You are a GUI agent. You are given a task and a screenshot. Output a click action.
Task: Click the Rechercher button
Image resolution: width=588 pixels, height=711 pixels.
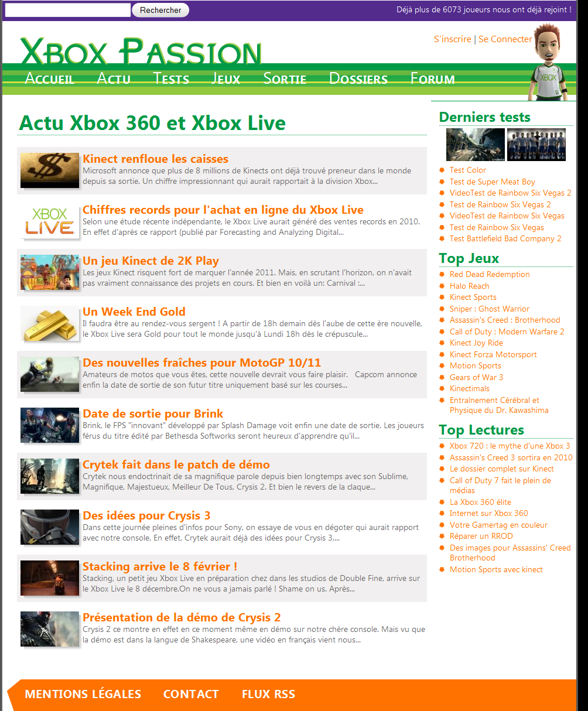pyautogui.click(x=160, y=10)
